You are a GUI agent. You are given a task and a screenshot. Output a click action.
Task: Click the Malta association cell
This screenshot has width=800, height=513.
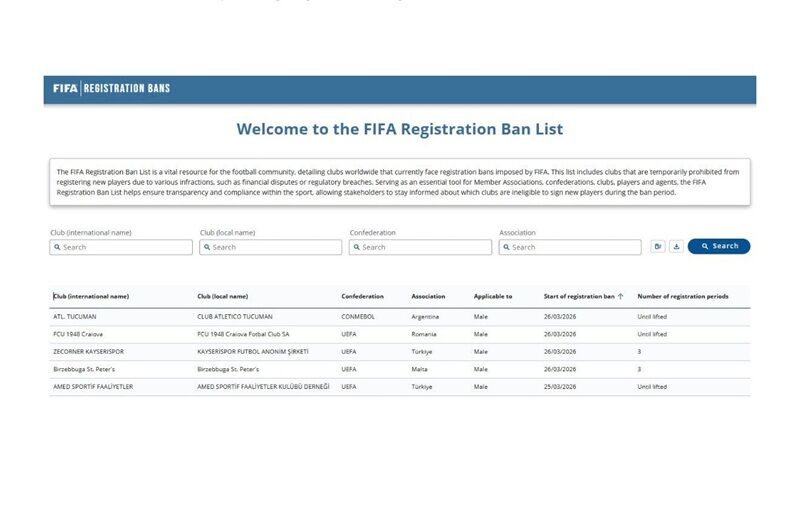tap(419, 369)
